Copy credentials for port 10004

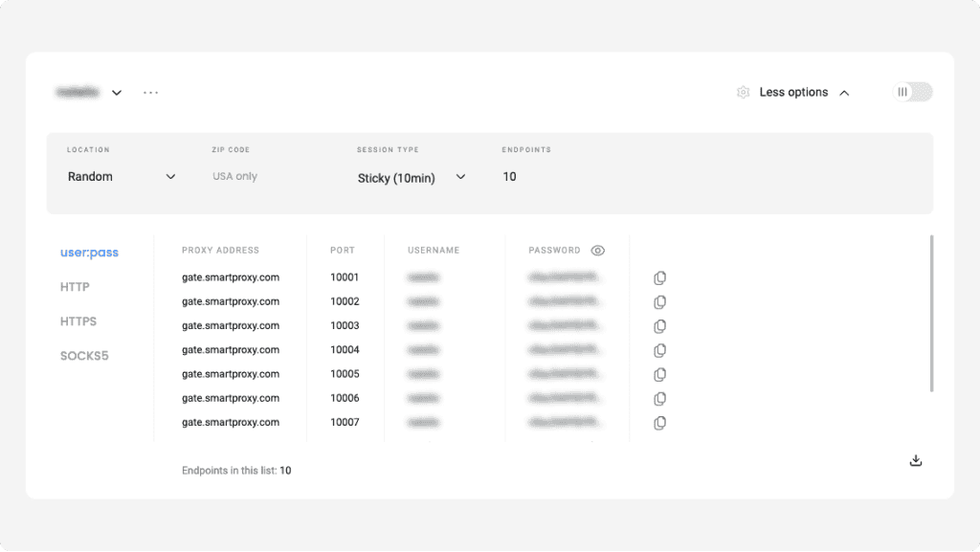659,350
